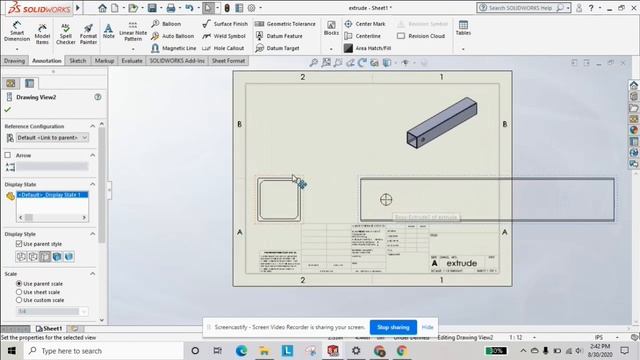Open the Blocks tool

tap(331, 28)
